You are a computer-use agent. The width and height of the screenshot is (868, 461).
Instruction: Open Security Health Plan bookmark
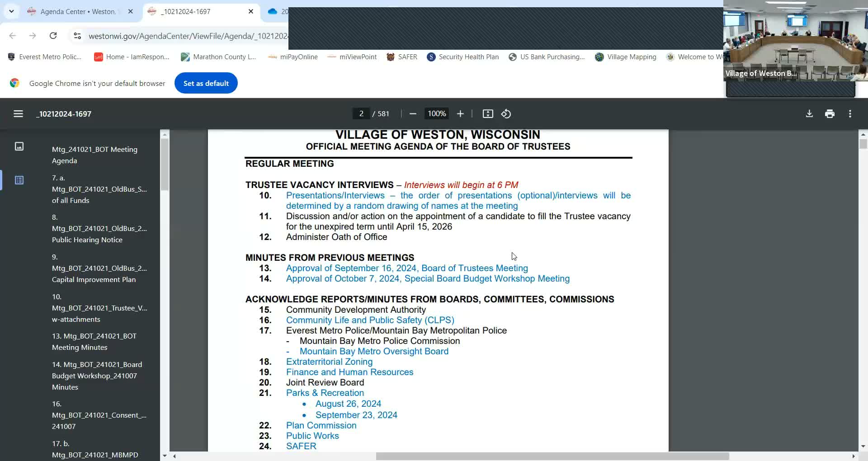click(463, 57)
